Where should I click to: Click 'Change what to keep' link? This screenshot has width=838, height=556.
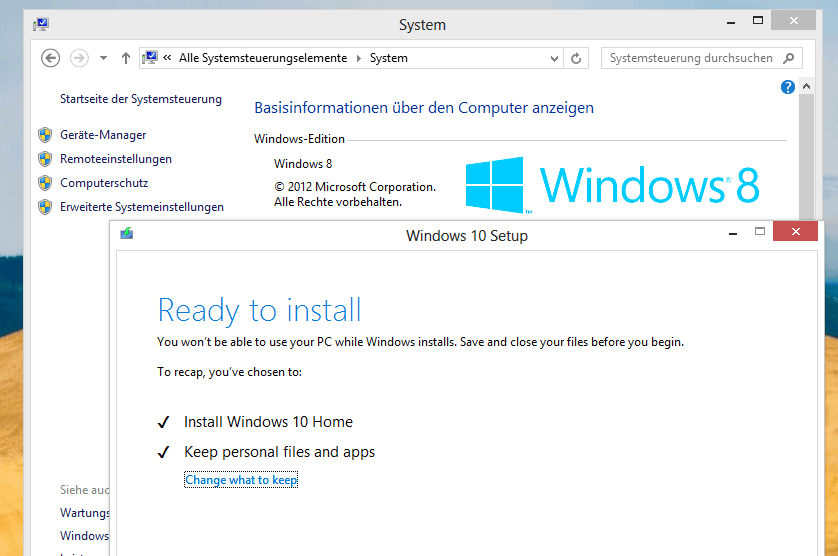coord(240,480)
